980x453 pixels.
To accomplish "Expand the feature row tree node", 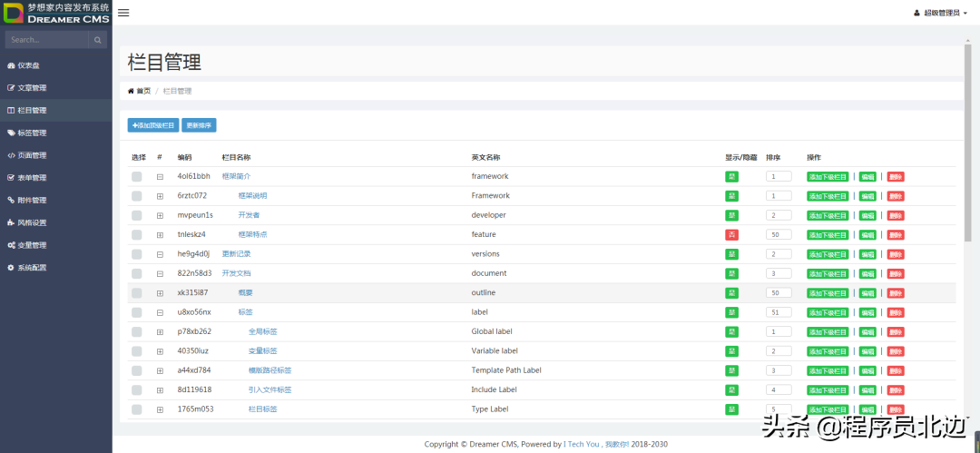I will click(x=160, y=235).
